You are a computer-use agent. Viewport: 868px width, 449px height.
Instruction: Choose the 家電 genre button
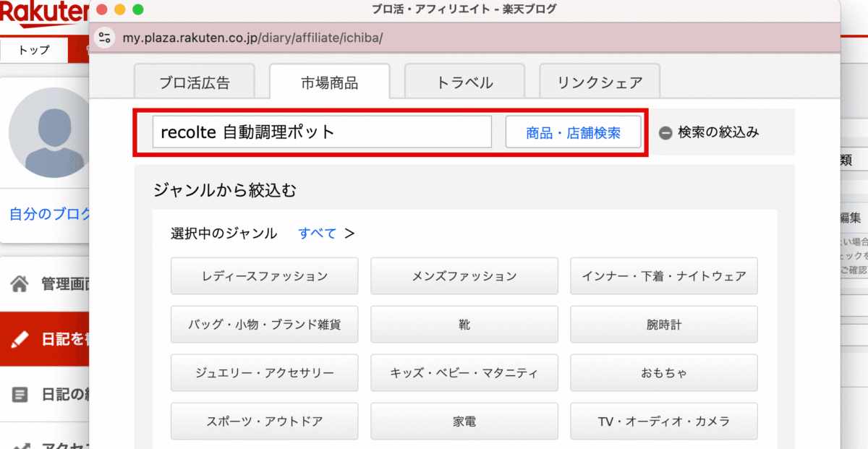[x=464, y=422]
